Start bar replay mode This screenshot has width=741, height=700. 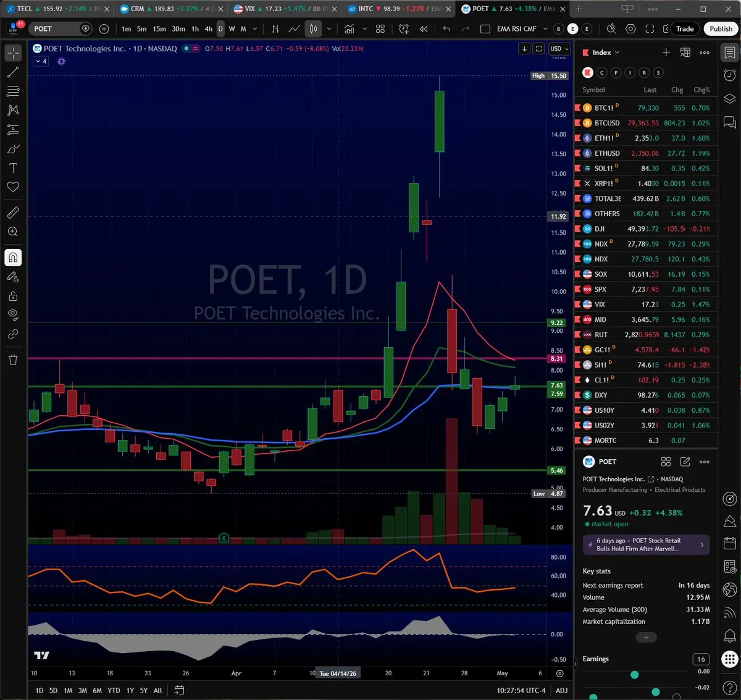coord(424,29)
